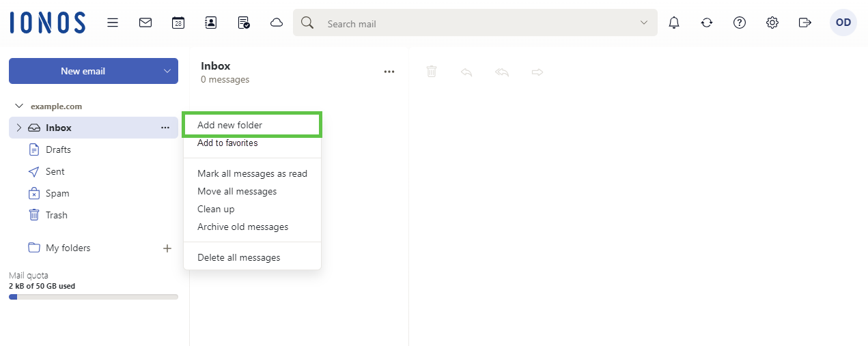
Task: Expand the New email dropdown arrow
Action: [167, 71]
